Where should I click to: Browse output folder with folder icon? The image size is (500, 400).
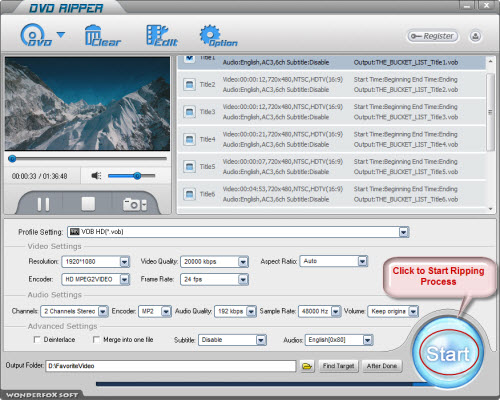click(307, 366)
